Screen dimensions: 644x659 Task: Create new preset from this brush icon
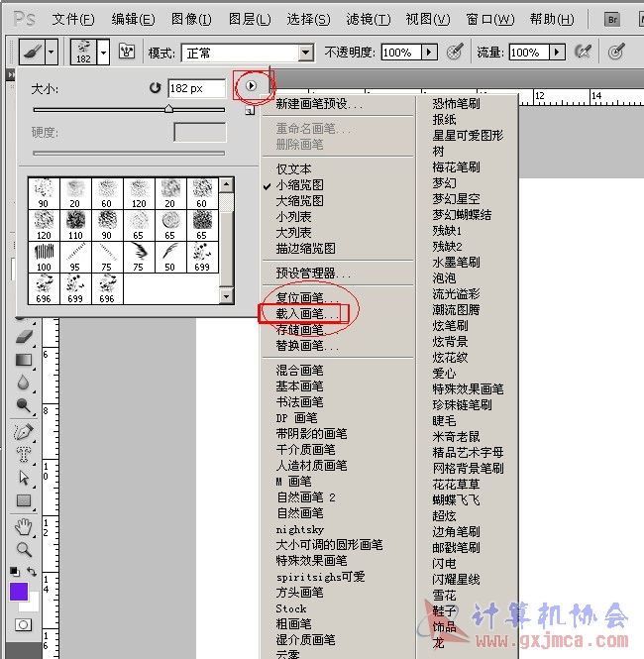[x=250, y=111]
